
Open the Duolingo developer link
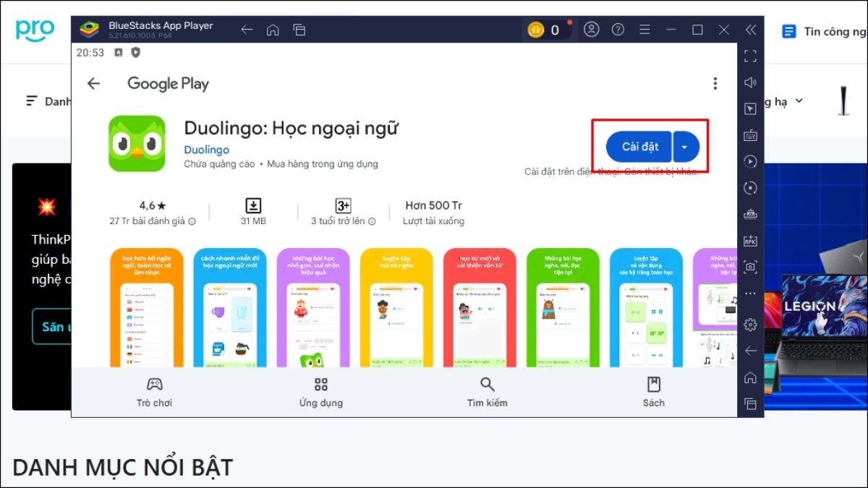click(206, 150)
